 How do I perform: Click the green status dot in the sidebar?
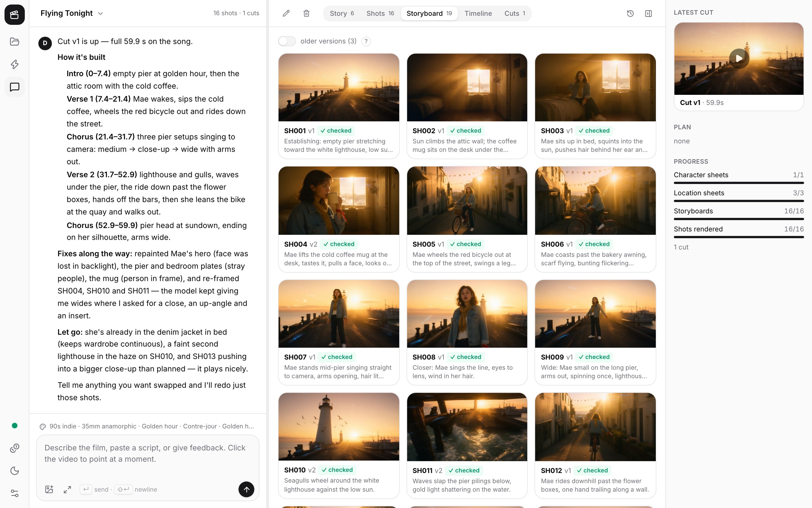point(14,426)
